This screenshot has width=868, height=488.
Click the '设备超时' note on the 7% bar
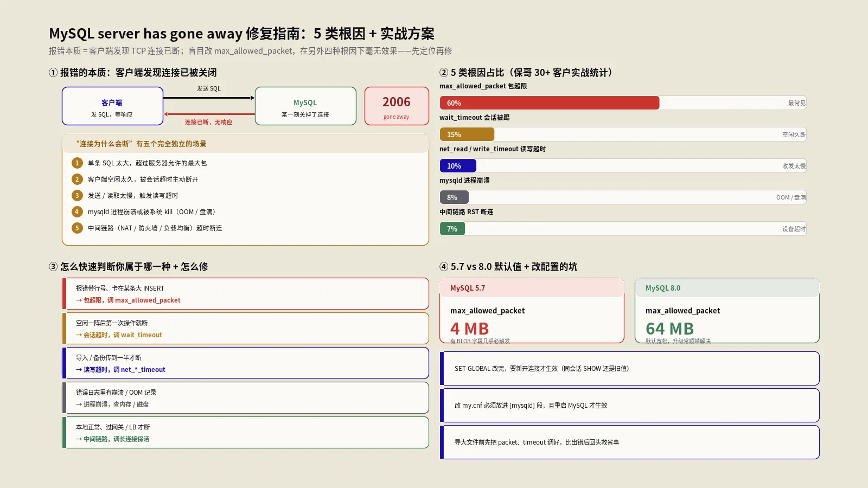pos(794,229)
